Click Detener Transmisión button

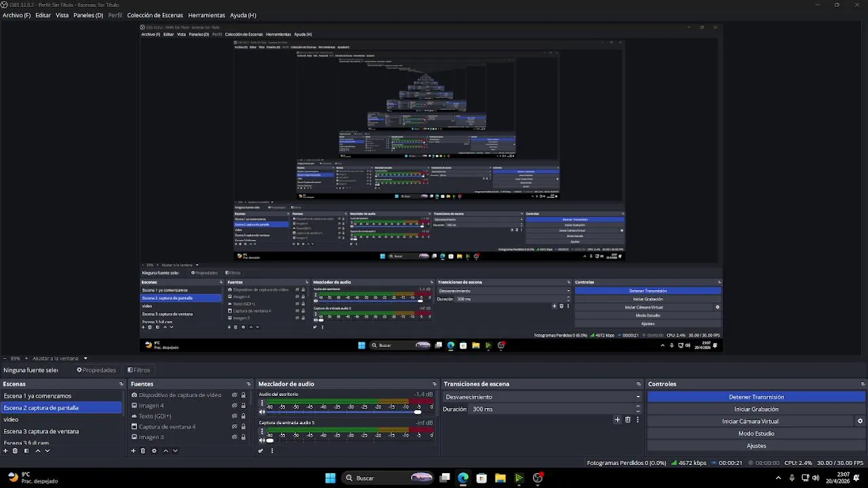pyautogui.click(x=756, y=397)
